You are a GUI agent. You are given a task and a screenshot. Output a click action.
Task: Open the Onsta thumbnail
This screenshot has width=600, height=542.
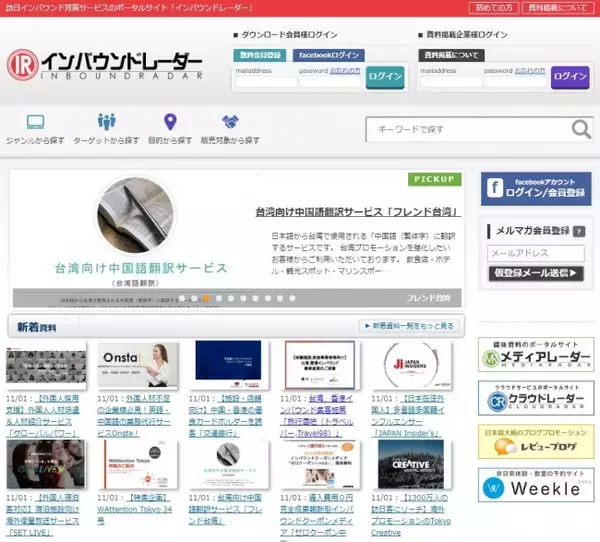tap(138, 365)
